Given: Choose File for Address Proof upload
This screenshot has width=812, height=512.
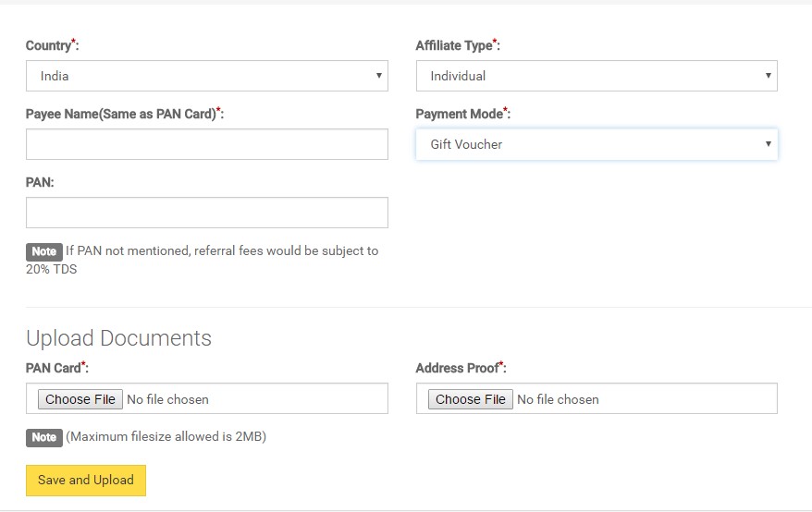Looking at the screenshot, I should (x=470, y=399).
